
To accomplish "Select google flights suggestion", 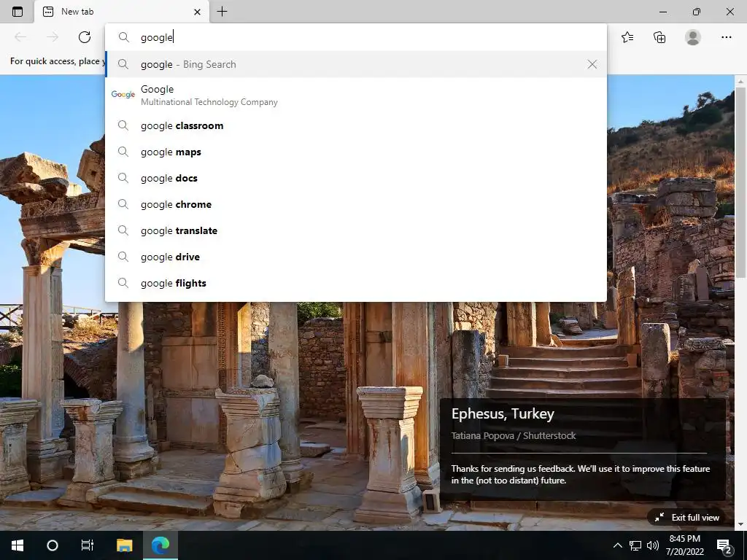I will point(356,283).
